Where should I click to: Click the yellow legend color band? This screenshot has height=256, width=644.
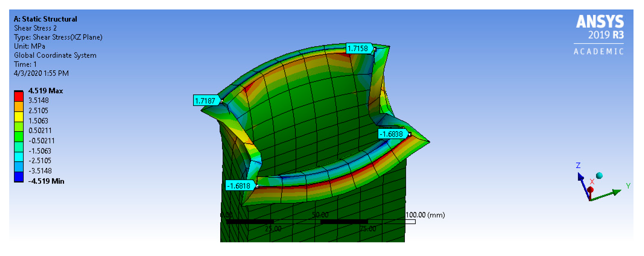pyautogui.click(x=19, y=117)
